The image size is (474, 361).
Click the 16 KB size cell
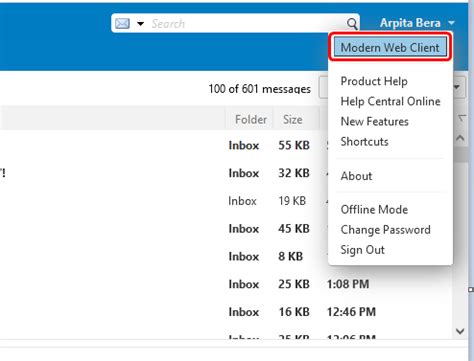pos(294,312)
